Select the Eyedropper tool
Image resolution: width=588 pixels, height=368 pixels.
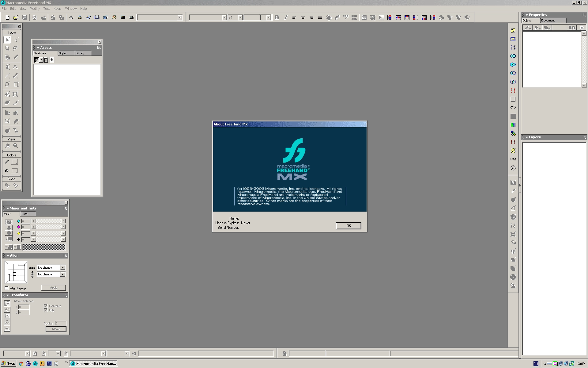[x=16, y=57]
